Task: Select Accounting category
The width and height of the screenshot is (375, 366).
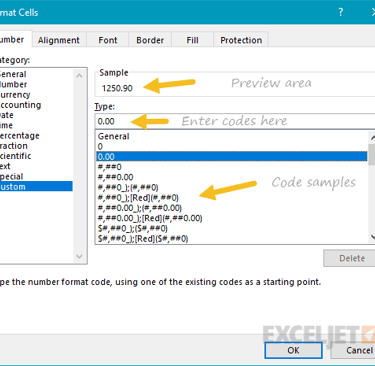Action: [36, 105]
